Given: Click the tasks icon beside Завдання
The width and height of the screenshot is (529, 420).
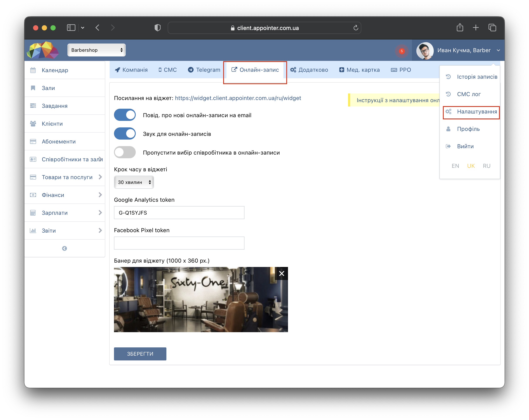Looking at the screenshot, I should coord(33,106).
